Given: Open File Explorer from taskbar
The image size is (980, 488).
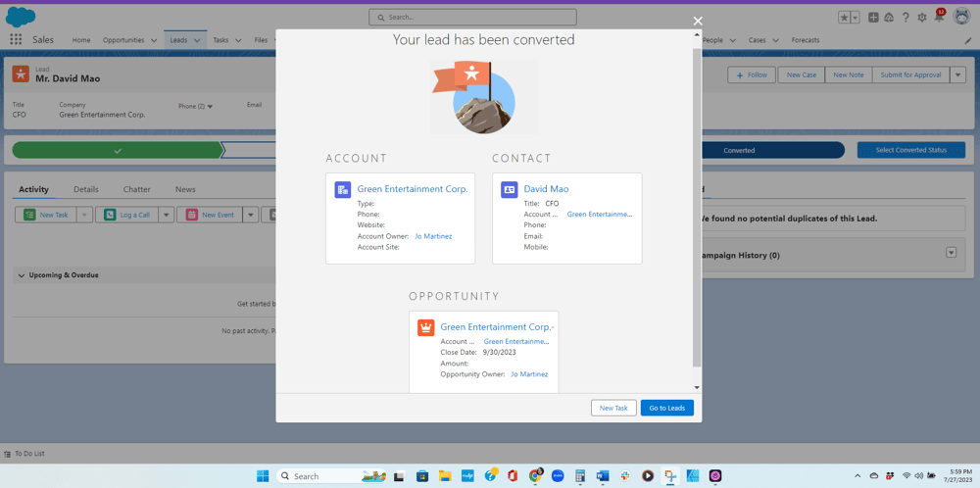Looking at the screenshot, I should (x=444, y=476).
